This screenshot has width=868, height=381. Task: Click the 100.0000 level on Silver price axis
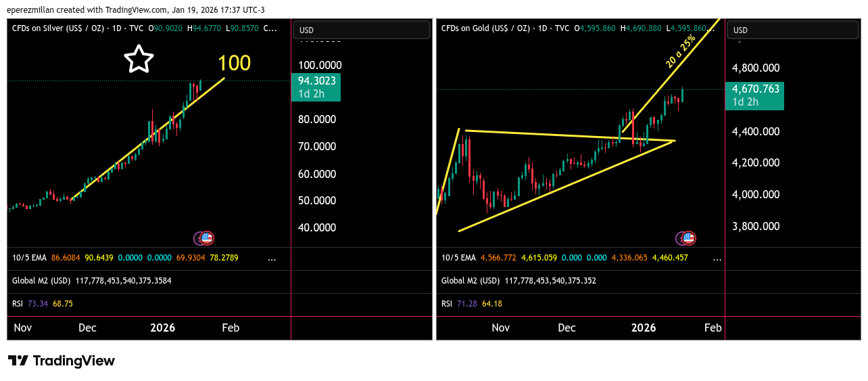320,65
